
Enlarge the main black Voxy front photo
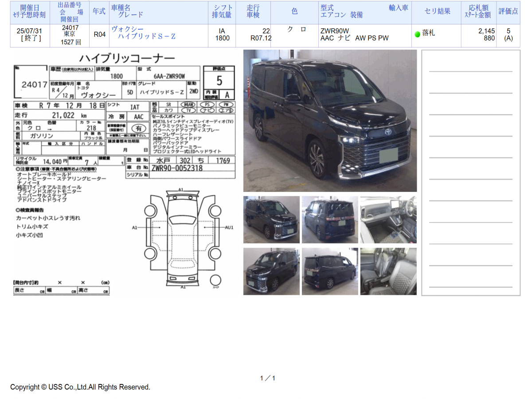[330, 121]
